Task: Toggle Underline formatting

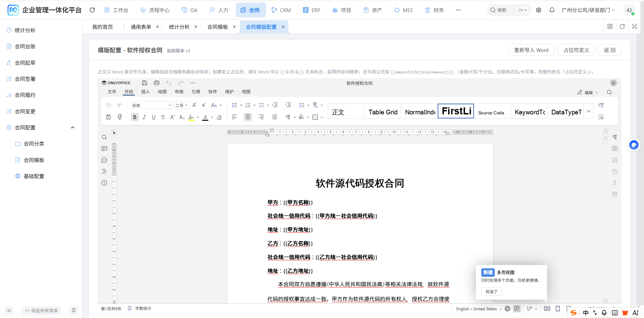Action: coord(154,117)
